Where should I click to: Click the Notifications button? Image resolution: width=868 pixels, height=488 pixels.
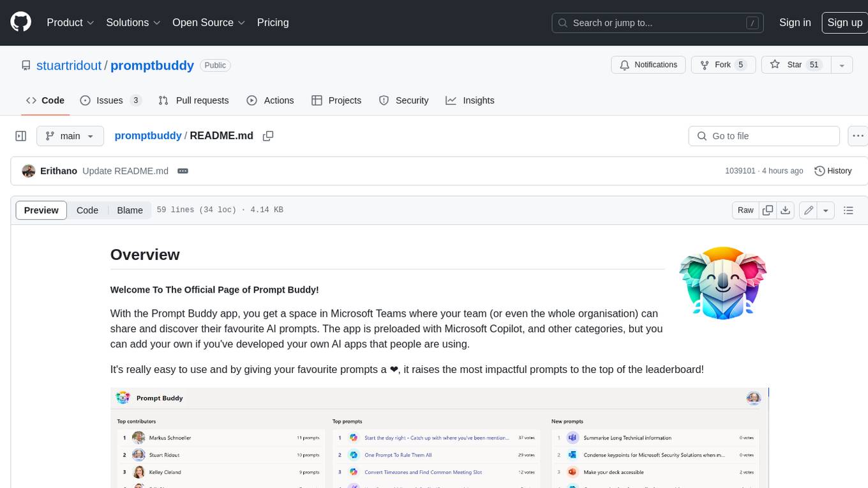coord(648,65)
